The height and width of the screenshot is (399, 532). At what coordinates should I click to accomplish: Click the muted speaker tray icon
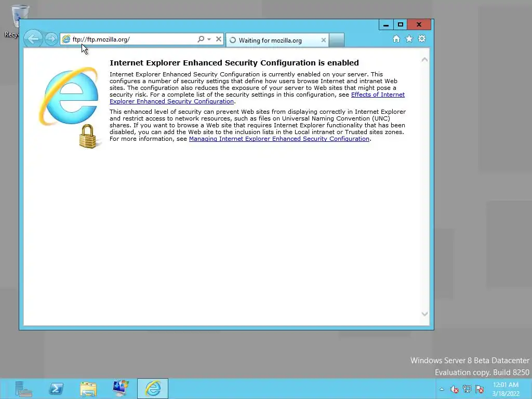[x=454, y=389]
